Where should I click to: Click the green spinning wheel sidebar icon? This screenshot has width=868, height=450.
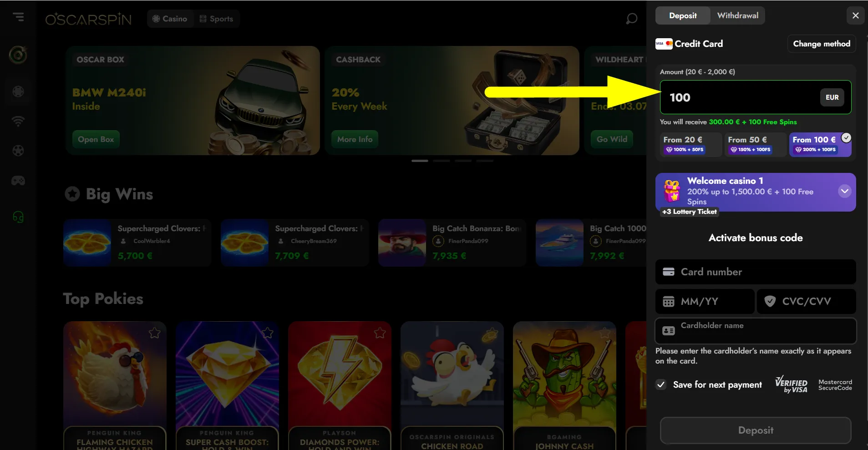click(18, 55)
